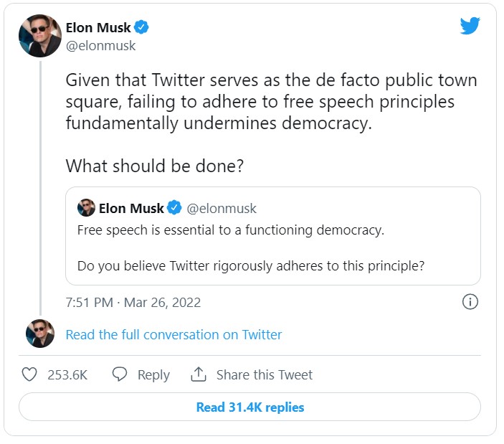Open the quoted tweet about rigorously adhering
This screenshot has width=504, height=444.
[x=272, y=247]
